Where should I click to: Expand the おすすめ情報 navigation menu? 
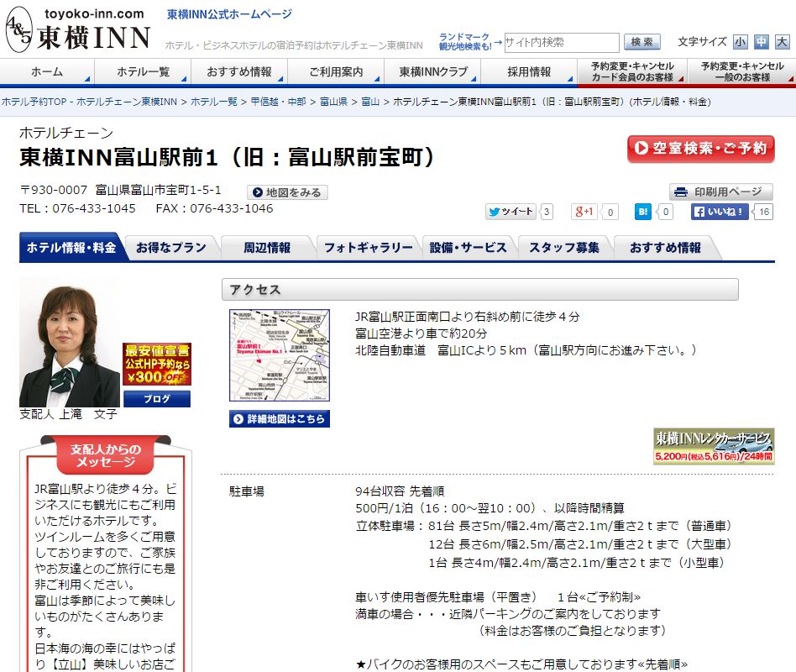[239, 72]
